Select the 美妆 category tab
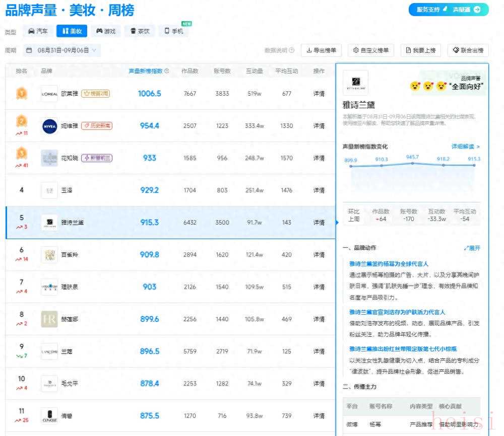 pyautogui.click(x=72, y=31)
